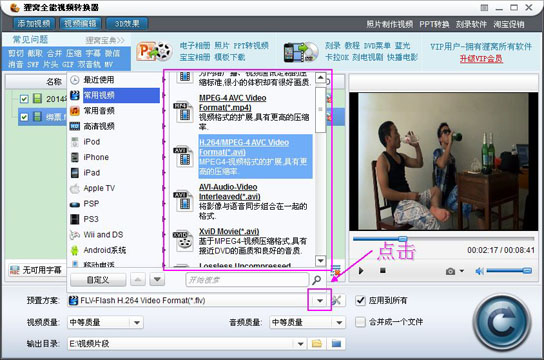Open 常见问题 help section

(30, 40)
